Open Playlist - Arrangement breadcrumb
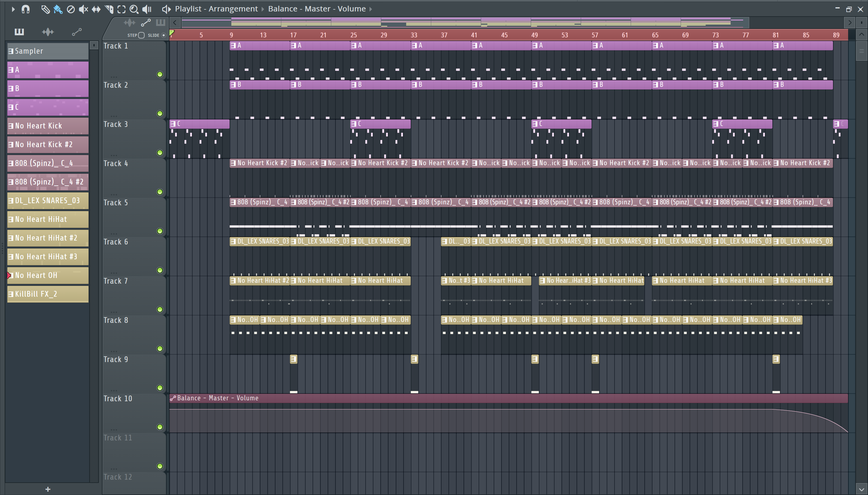This screenshot has width=868, height=495. point(216,9)
